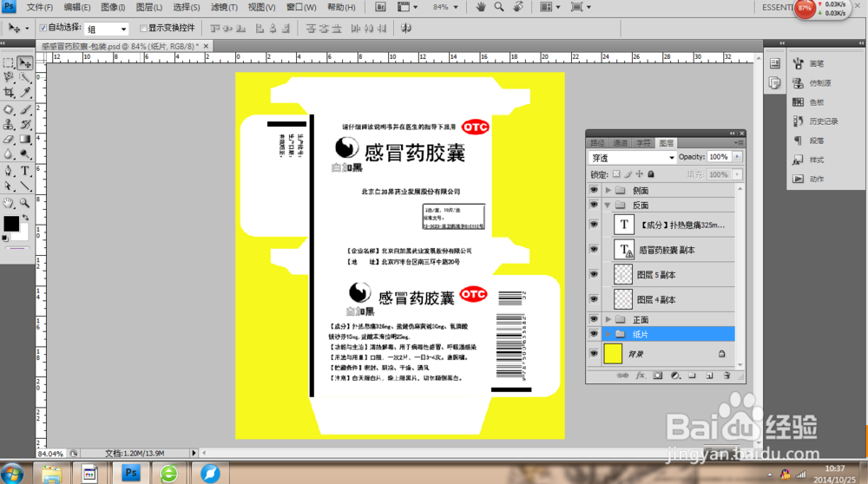This screenshot has height=484, width=868.
Task: Open the 图像(I) menu
Action: pyautogui.click(x=113, y=7)
